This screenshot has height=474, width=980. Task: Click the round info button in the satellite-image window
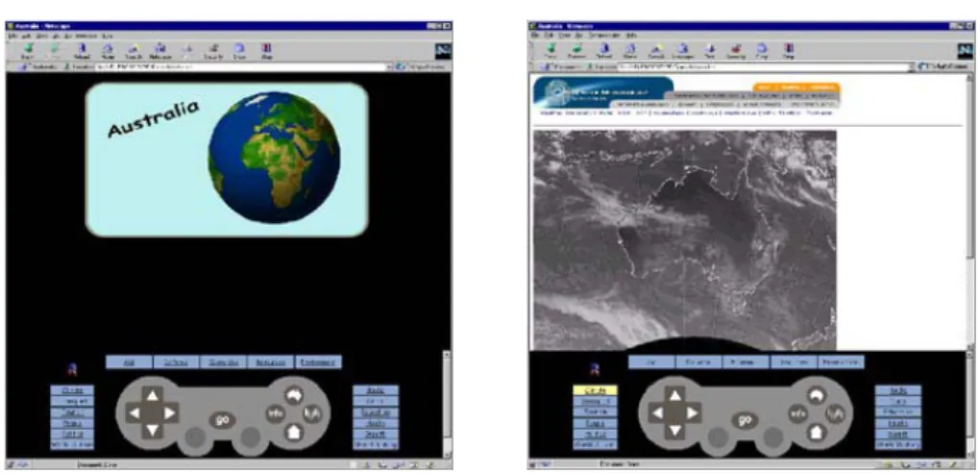click(797, 413)
